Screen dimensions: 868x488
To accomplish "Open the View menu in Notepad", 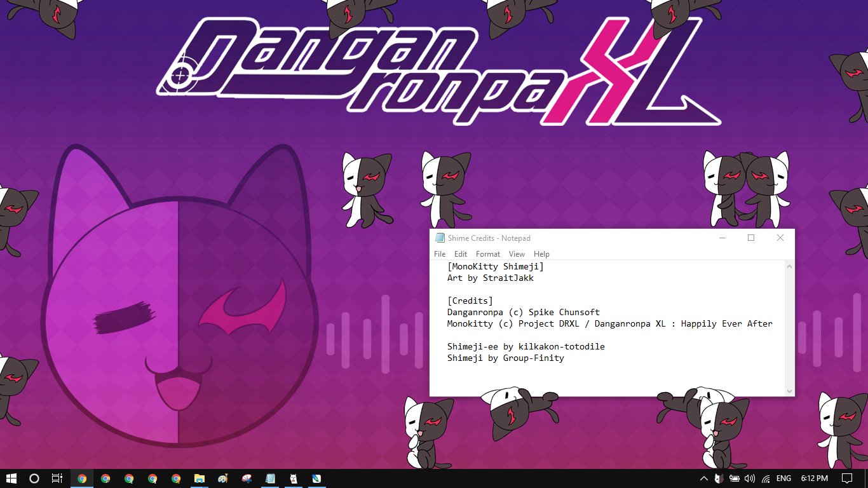I will [517, 254].
